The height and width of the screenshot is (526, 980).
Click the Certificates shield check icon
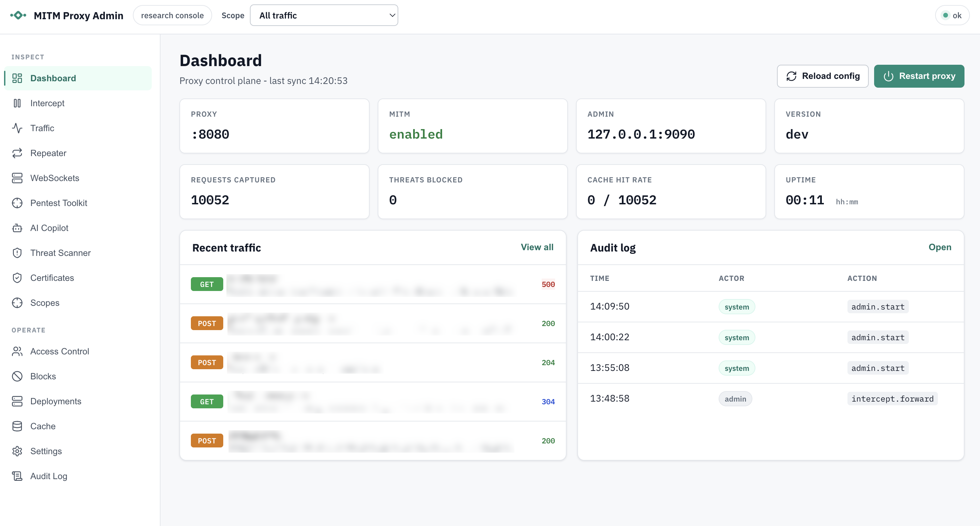coord(17,277)
